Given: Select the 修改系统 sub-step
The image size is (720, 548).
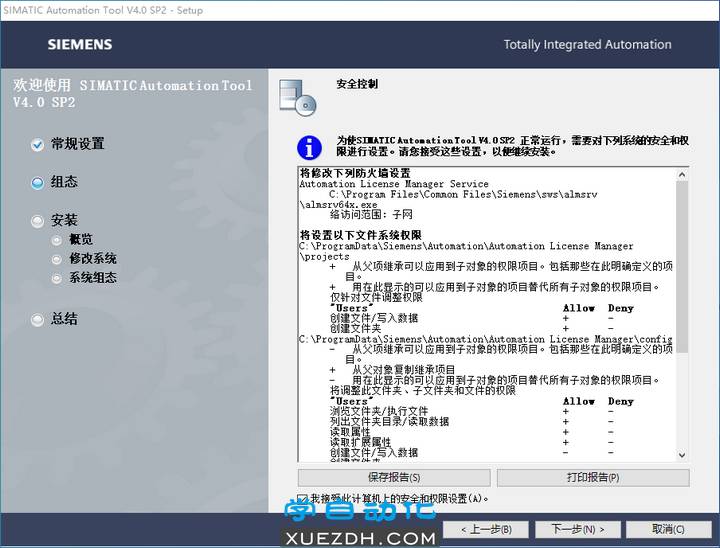Looking at the screenshot, I should point(93,258).
